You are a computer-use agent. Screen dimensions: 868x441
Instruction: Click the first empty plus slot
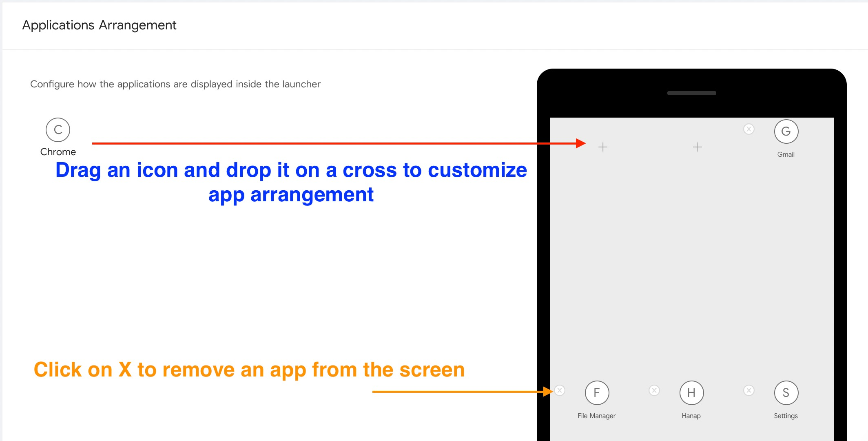click(x=603, y=147)
